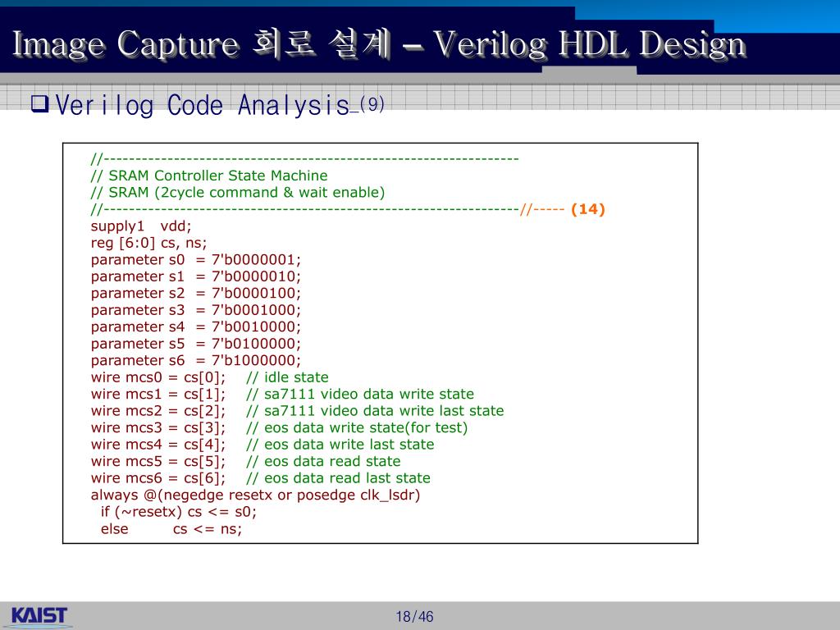Click the line 'reg [6:0] cs, ns;'

(149, 243)
